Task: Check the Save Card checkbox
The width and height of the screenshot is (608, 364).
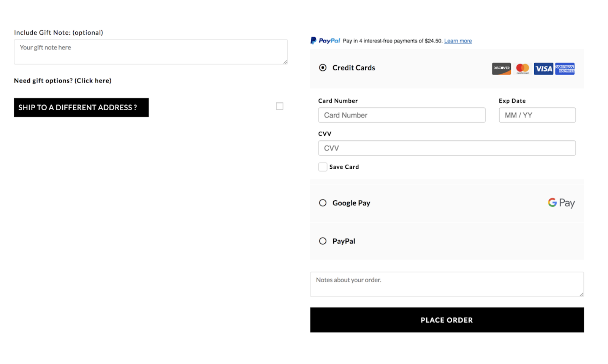Action: 323,167
